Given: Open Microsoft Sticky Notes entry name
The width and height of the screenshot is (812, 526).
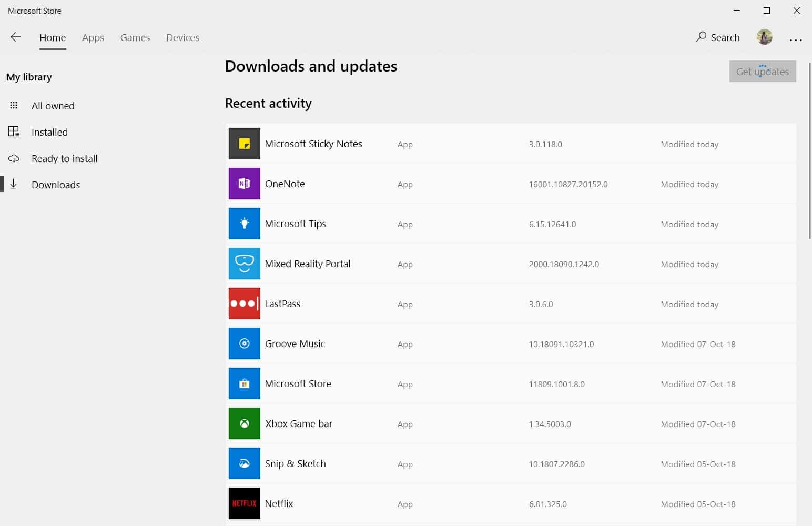Looking at the screenshot, I should point(313,144).
